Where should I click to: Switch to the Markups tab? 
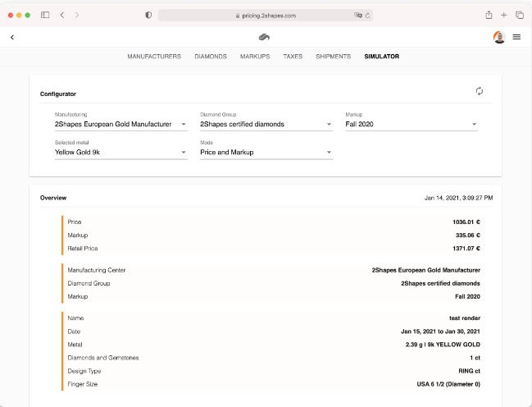pyautogui.click(x=255, y=57)
